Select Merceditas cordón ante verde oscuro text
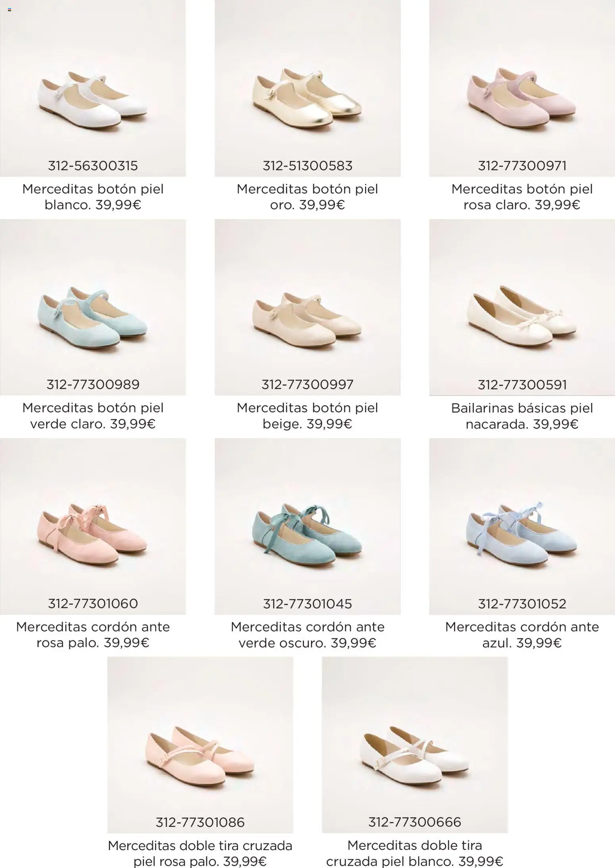 coord(307,634)
